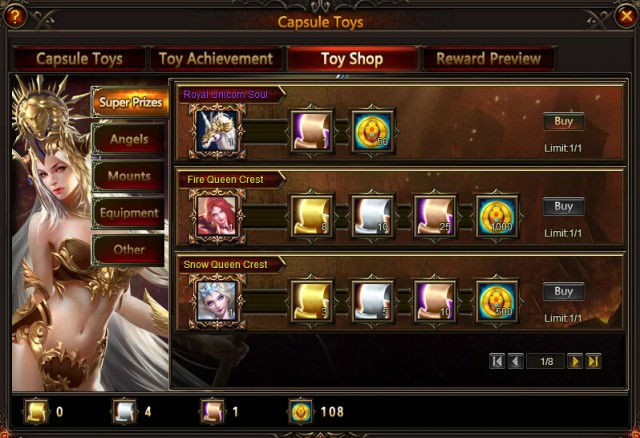Viewport: 640px width, 438px height.
Task: Close the Capsule Toys window
Action: pos(626,16)
